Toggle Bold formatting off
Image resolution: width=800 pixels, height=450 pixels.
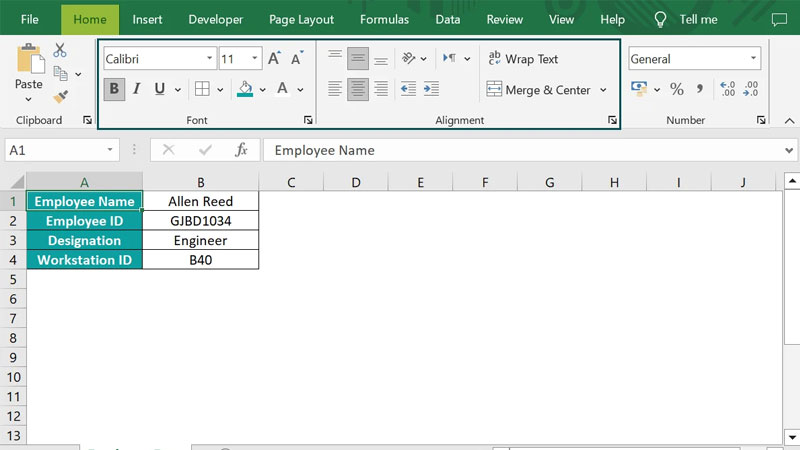tap(114, 89)
